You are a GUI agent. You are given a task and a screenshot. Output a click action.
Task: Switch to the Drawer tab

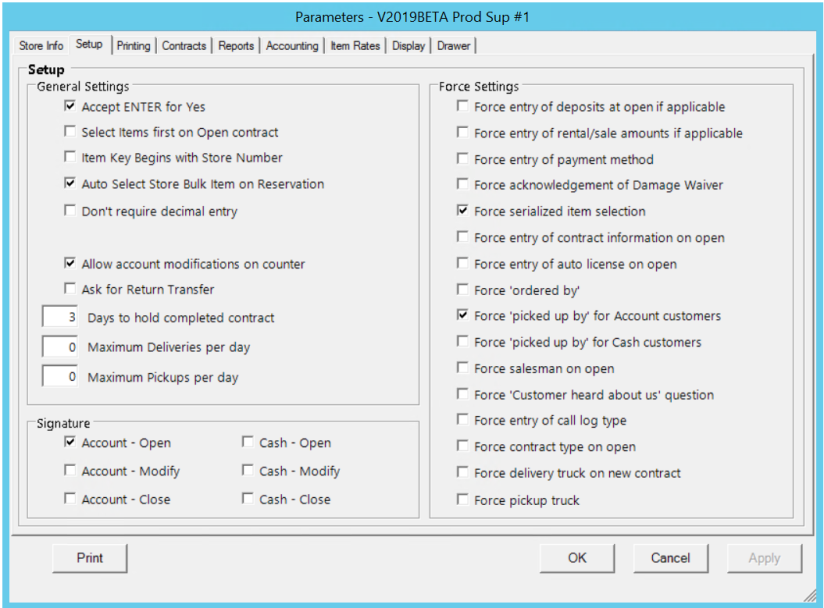click(453, 46)
